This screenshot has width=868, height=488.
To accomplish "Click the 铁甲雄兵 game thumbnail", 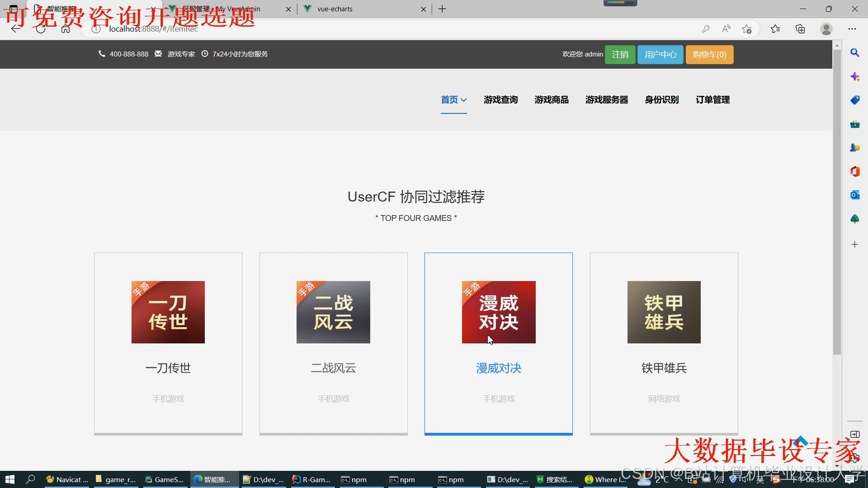I will point(664,312).
